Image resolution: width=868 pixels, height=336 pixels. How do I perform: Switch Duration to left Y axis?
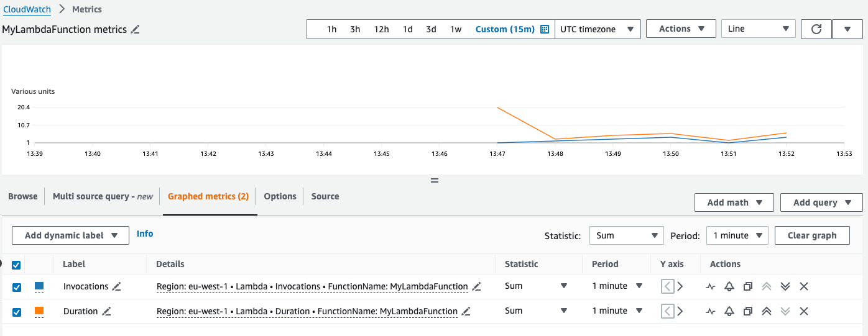click(667, 311)
